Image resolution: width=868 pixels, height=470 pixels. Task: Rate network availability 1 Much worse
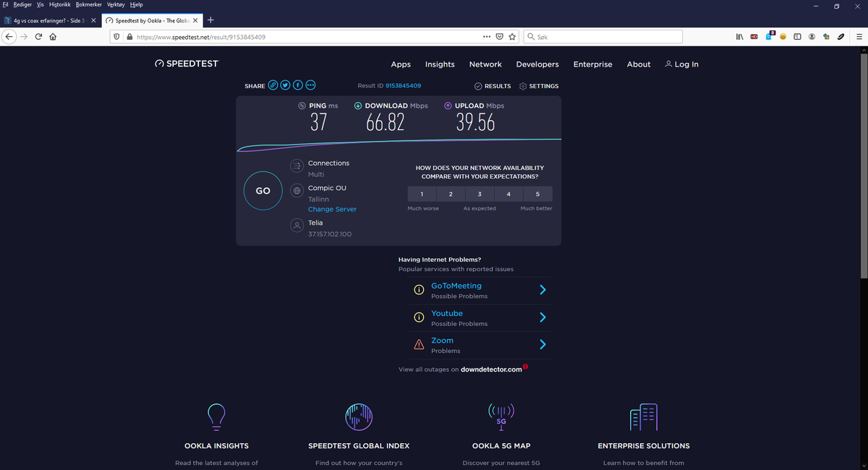tap(422, 194)
